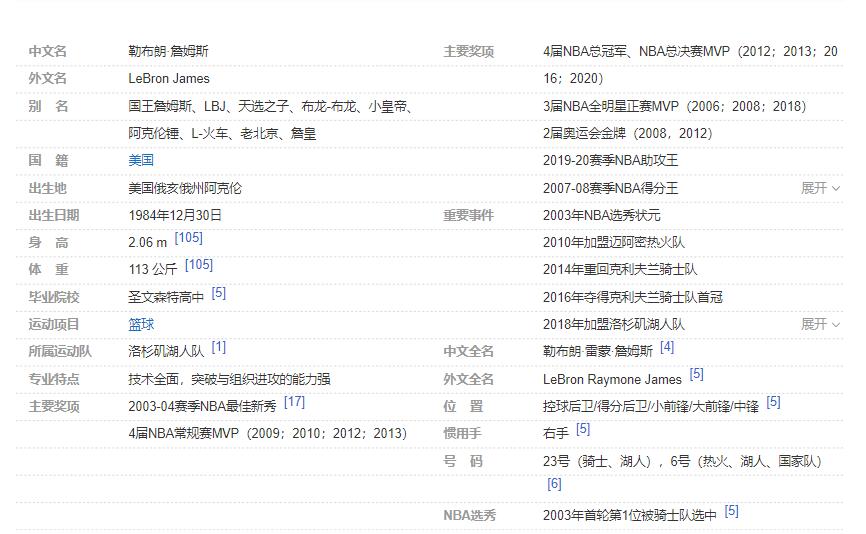Viewport: 866px width, 534px height.
Task: Open reference [4] beside 勒布朗·雷蒙·詹姆斯
Action: tap(667, 347)
